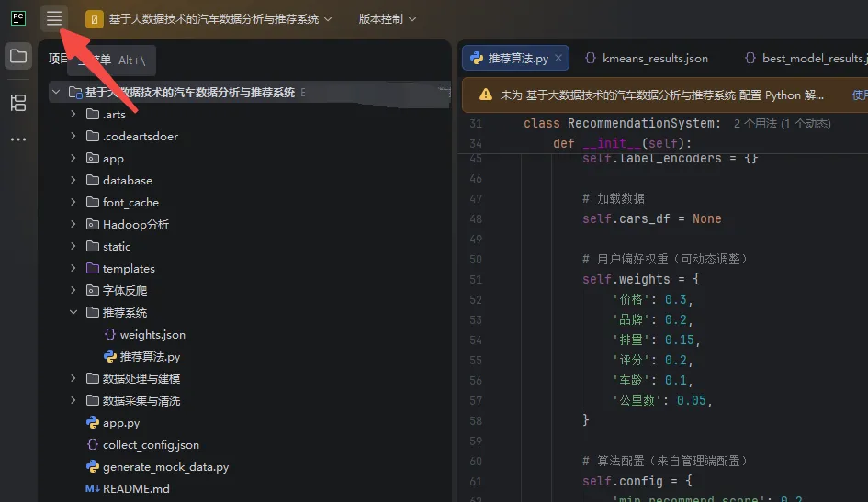The image size is (868, 502).
Task: Expand the font_cache folder
Action: point(73,202)
